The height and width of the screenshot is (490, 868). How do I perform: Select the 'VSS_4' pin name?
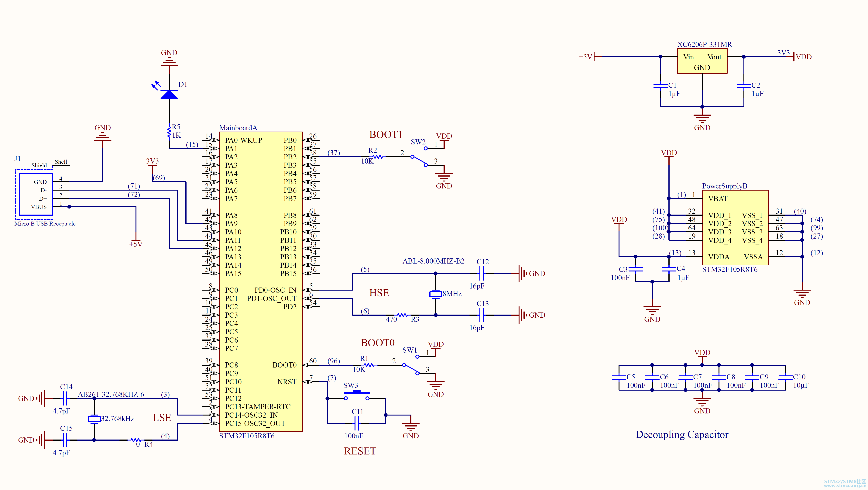[752, 240]
